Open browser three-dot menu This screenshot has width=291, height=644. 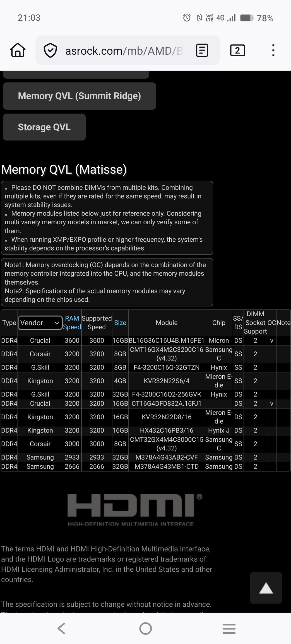coord(273,50)
